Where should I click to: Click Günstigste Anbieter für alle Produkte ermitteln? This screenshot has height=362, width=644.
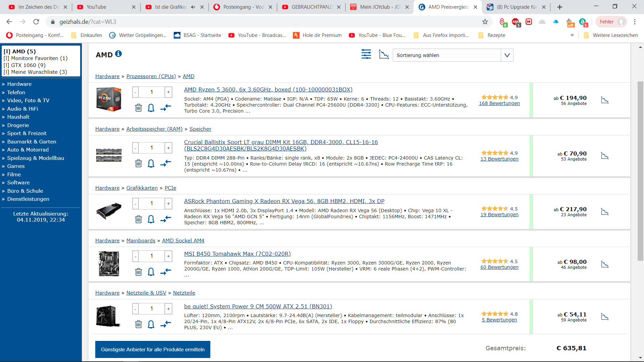(153, 350)
